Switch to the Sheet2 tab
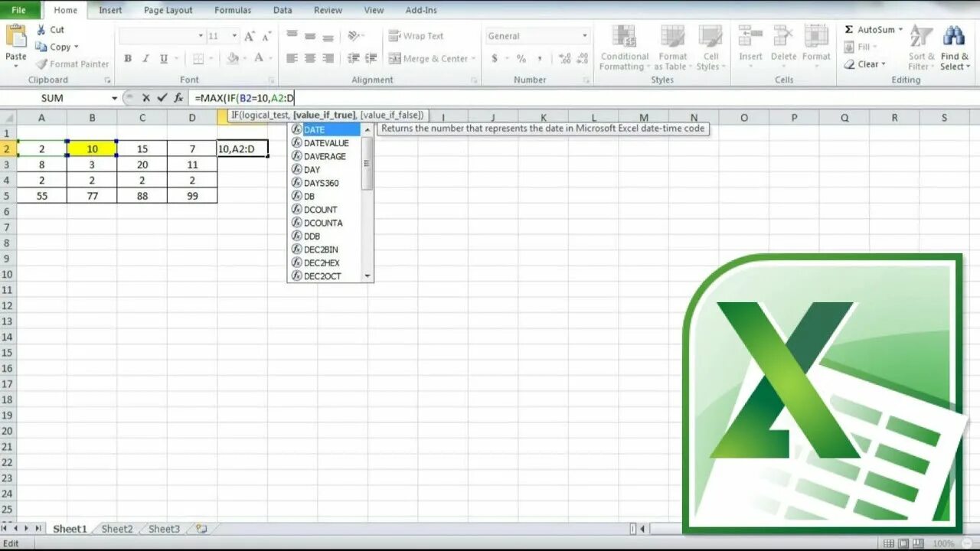 click(x=117, y=529)
